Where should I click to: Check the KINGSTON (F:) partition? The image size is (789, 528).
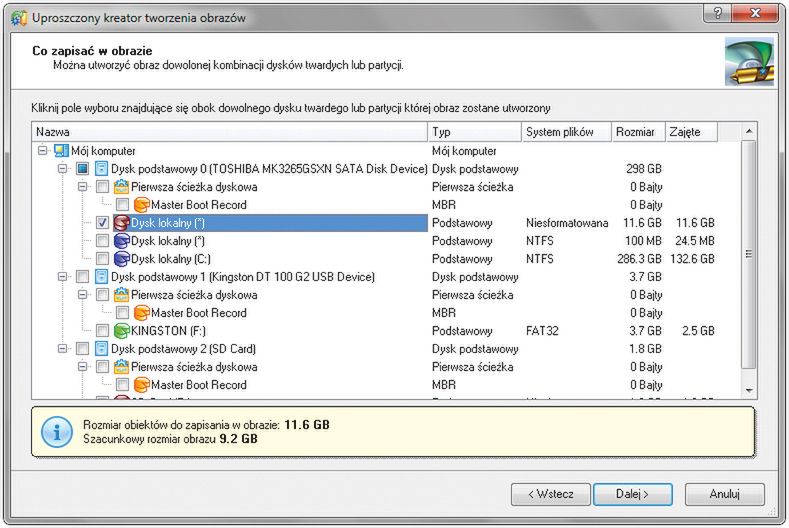pyautogui.click(x=102, y=331)
